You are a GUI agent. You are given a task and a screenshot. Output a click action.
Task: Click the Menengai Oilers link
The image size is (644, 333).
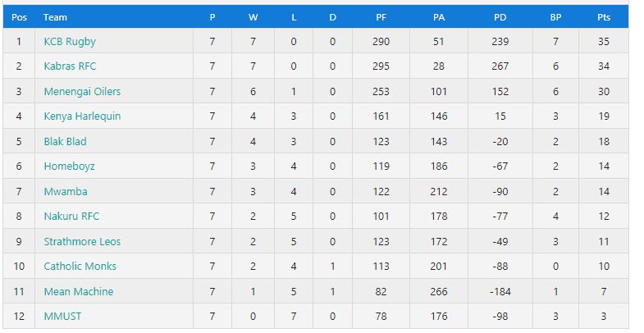(x=82, y=91)
